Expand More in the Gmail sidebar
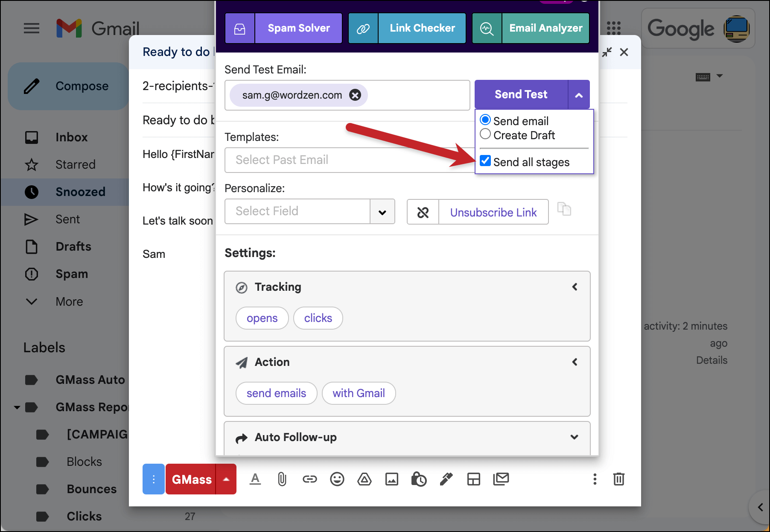 pyautogui.click(x=68, y=301)
